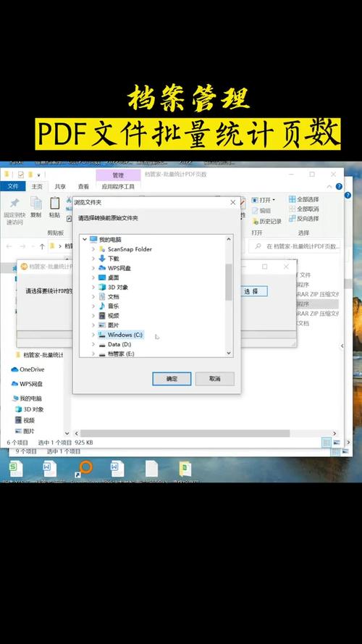Click the green S spreadsheet desktop icon
Screen dimensions: 362x644
click(x=16, y=469)
